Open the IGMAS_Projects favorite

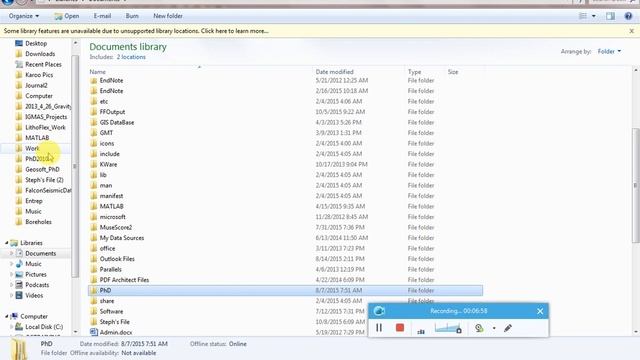click(46, 117)
